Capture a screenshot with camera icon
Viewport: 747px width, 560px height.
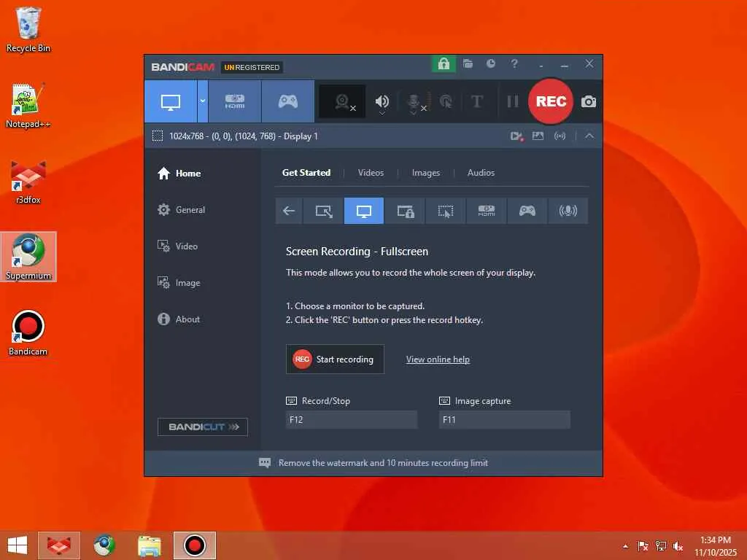click(589, 101)
